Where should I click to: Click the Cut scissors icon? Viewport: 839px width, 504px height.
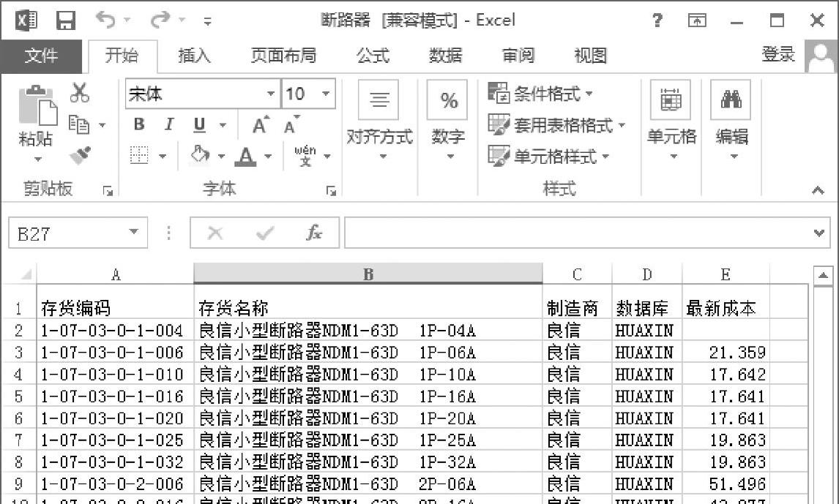tap(79, 92)
